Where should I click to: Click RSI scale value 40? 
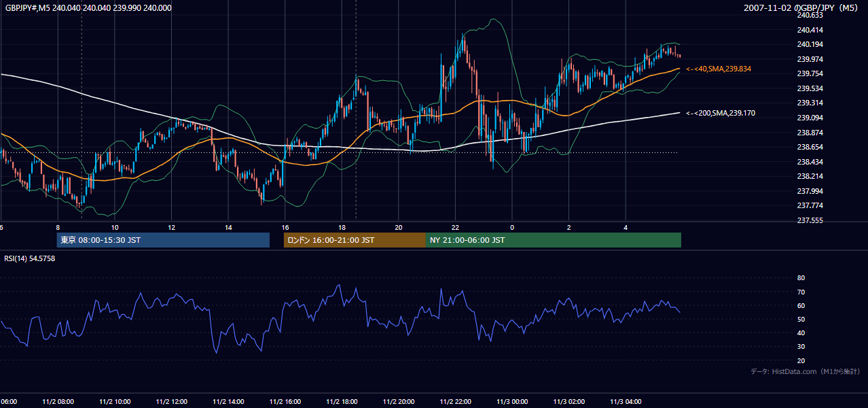801,333
